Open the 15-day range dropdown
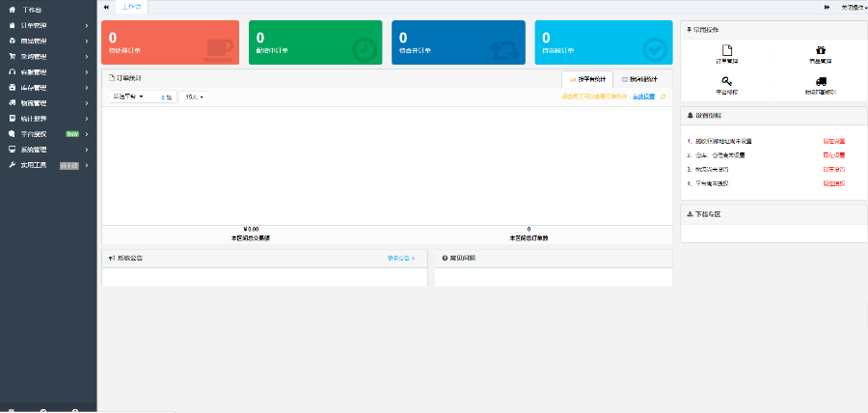 pos(194,96)
